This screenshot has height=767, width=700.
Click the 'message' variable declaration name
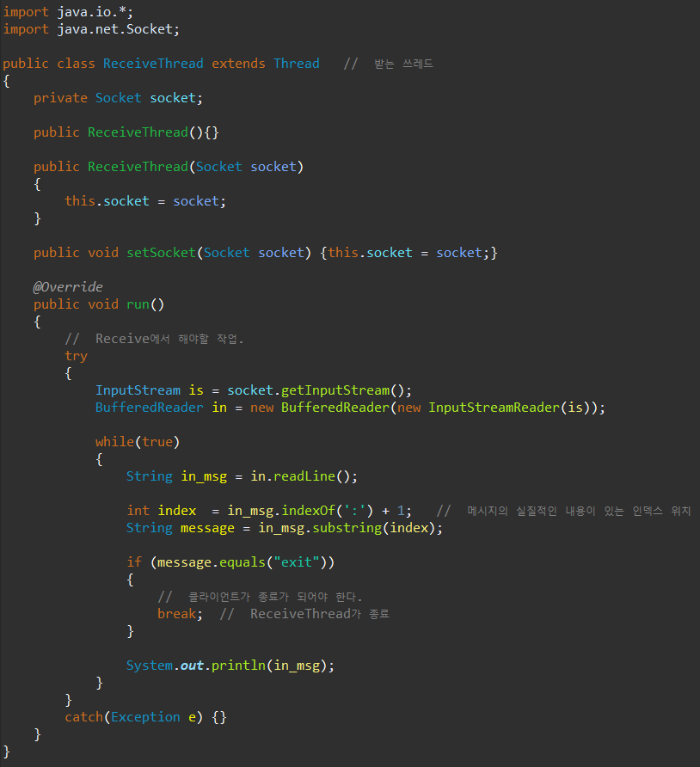207,528
